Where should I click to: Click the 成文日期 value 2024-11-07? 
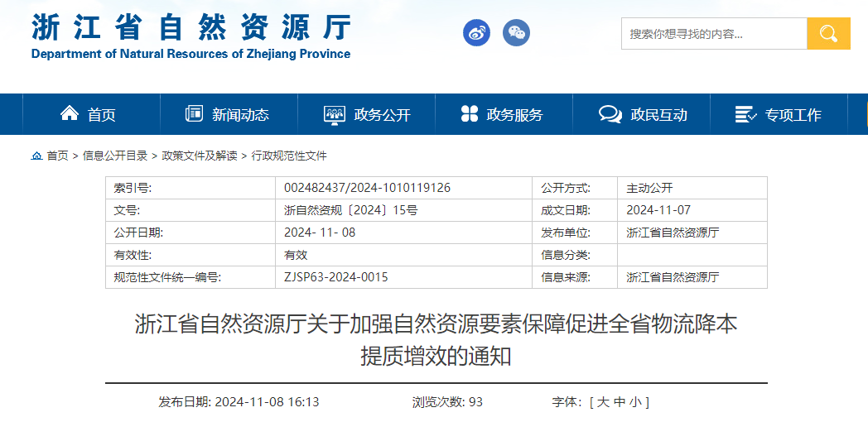(658, 210)
